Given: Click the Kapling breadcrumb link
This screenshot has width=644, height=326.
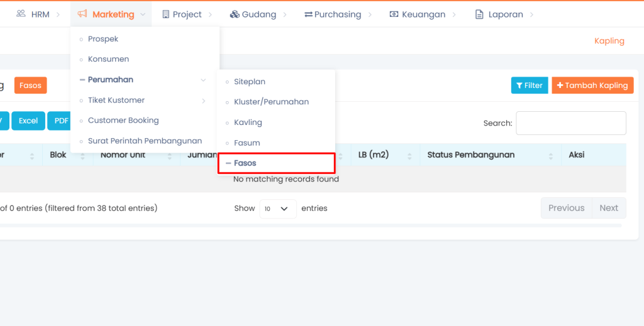Looking at the screenshot, I should (x=609, y=41).
